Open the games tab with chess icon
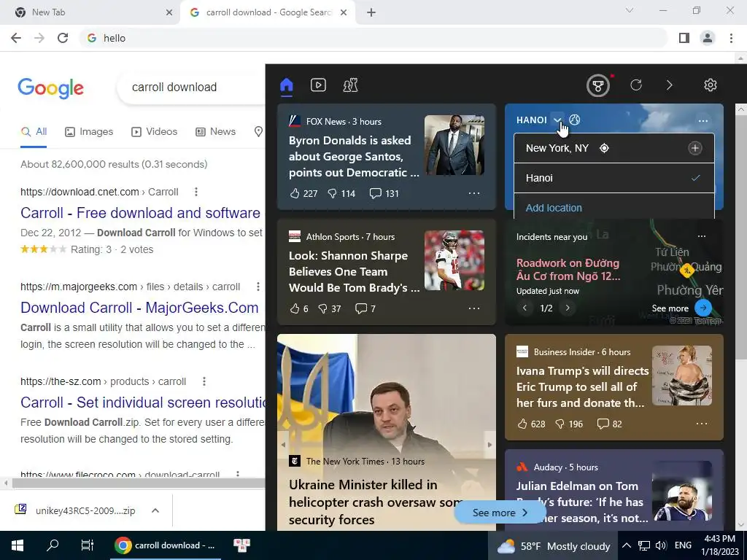Screen dimensions: 747x560 350,85
